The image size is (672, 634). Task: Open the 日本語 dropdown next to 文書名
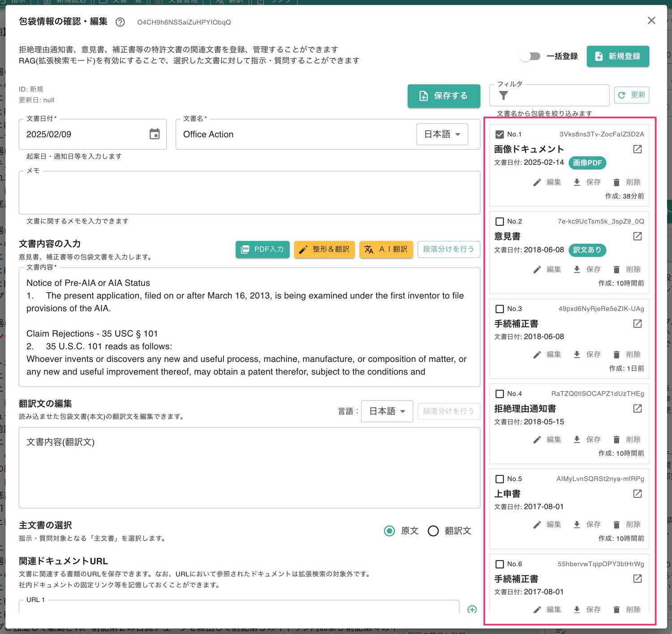pyautogui.click(x=442, y=134)
